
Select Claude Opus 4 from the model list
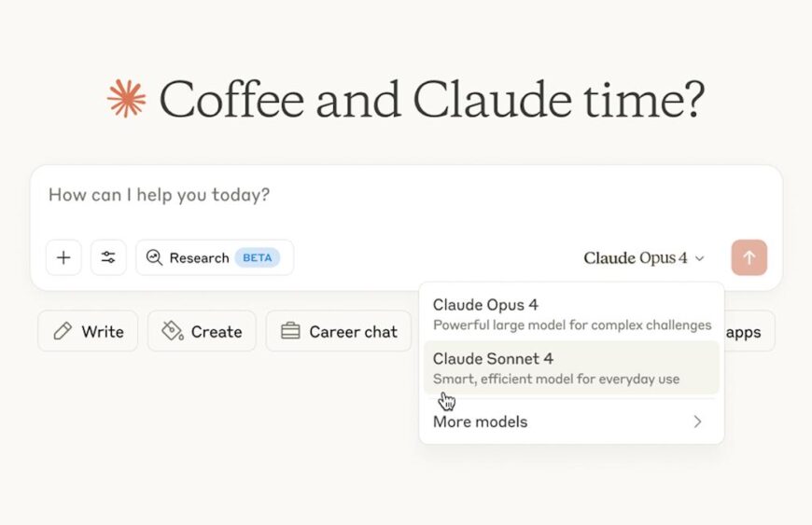click(x=571, y=314)
